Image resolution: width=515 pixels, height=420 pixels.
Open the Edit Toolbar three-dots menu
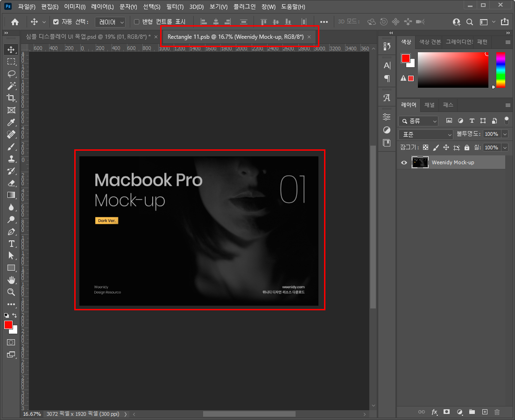[x=11, y=304]
